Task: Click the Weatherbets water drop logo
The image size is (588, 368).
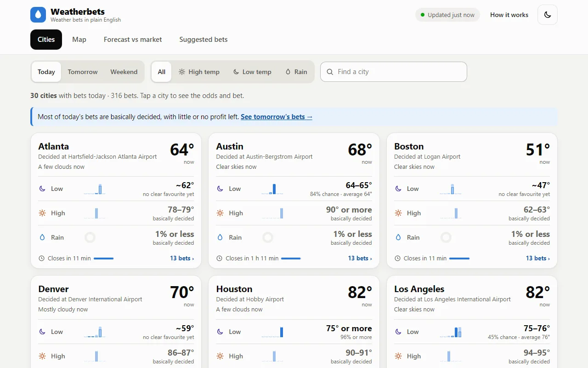Action: pos(38,15)
